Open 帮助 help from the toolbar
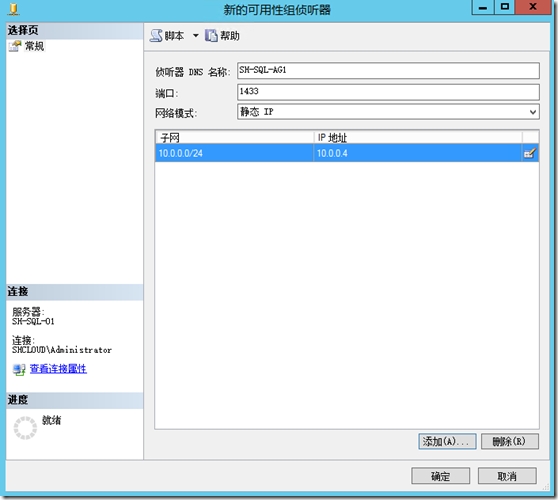 pos(222,36)
